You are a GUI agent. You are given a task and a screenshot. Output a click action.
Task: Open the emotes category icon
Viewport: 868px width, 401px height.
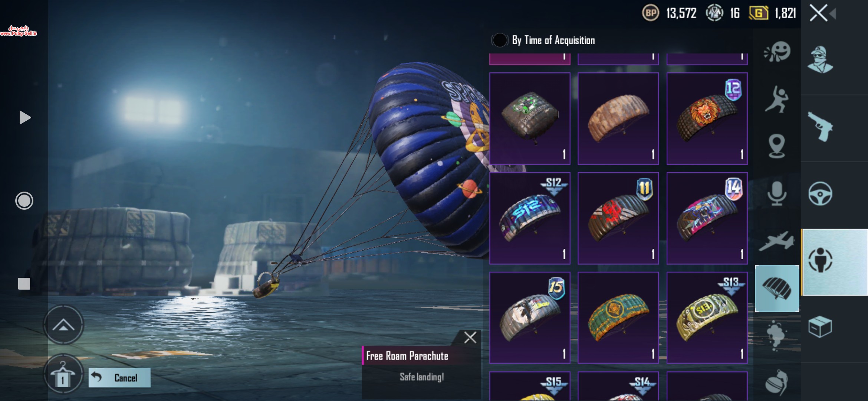click(777, 51)
